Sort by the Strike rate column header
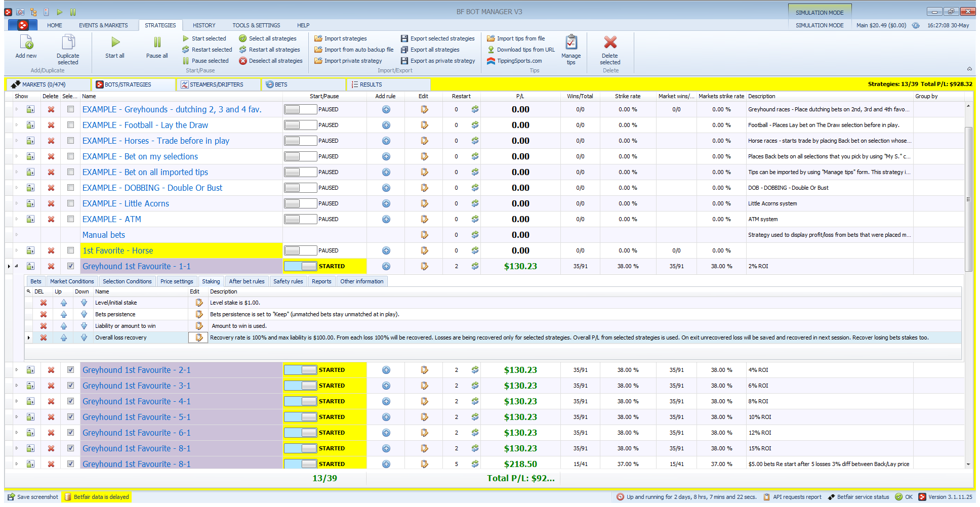This screenshot has width=980, height=507. click(628, 96)
